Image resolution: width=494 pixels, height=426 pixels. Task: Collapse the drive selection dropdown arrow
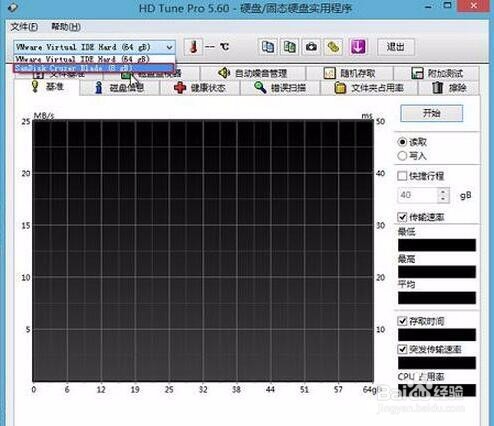(170, 47)
